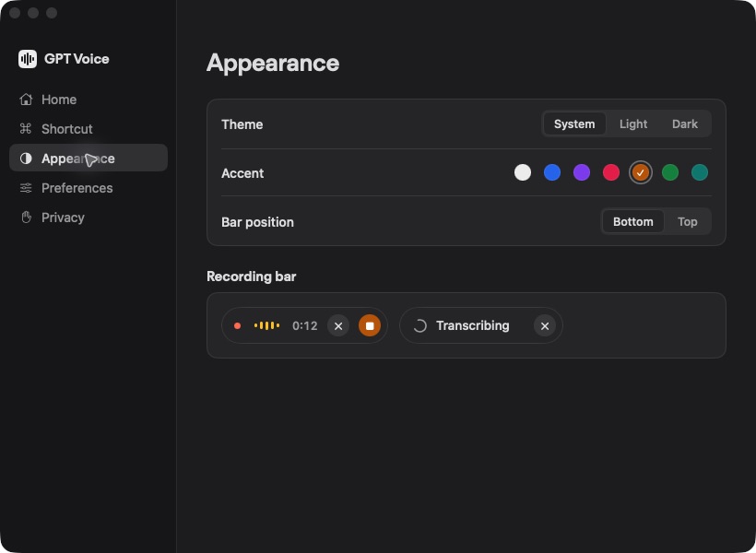Select the checked orange accent color
This screenshot has width=756, height=553.
(x=640, y=172)
